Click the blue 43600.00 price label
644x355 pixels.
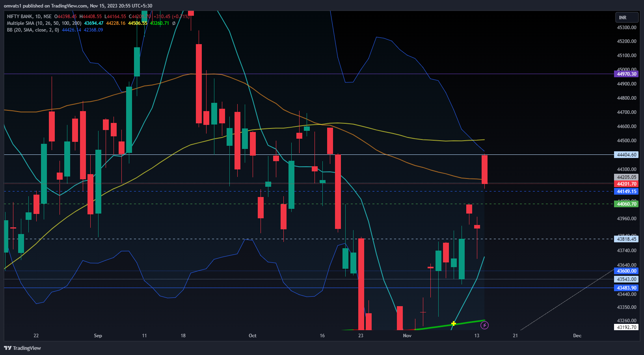[626, 271]
